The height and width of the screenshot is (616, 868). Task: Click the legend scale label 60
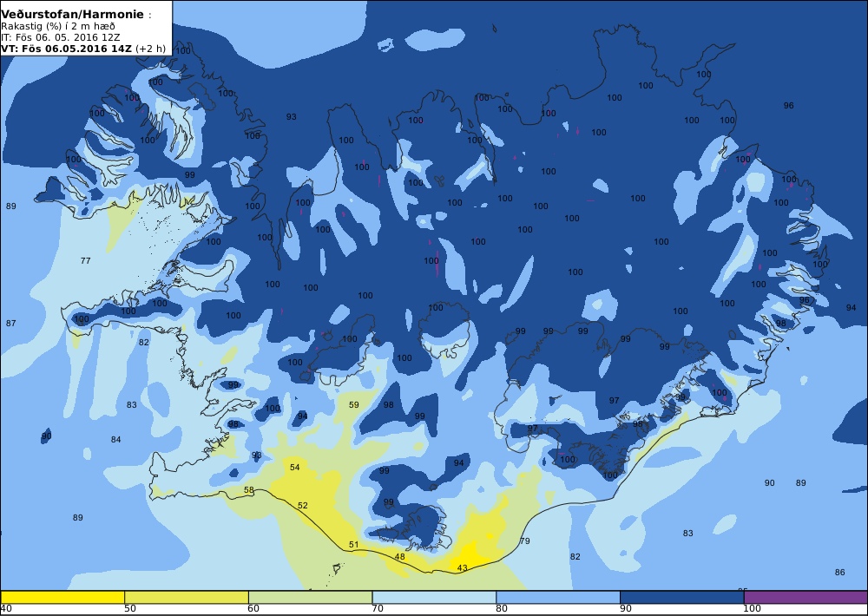[x=253, y=609]
